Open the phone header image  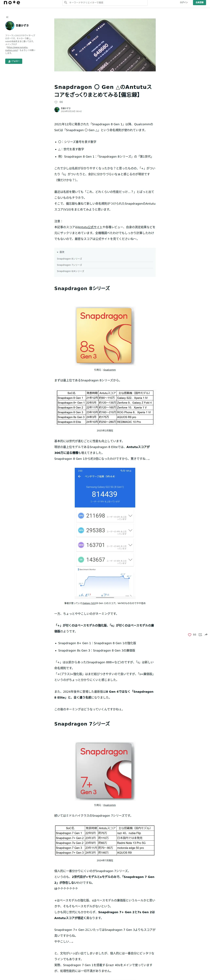(x=105, y=45)
